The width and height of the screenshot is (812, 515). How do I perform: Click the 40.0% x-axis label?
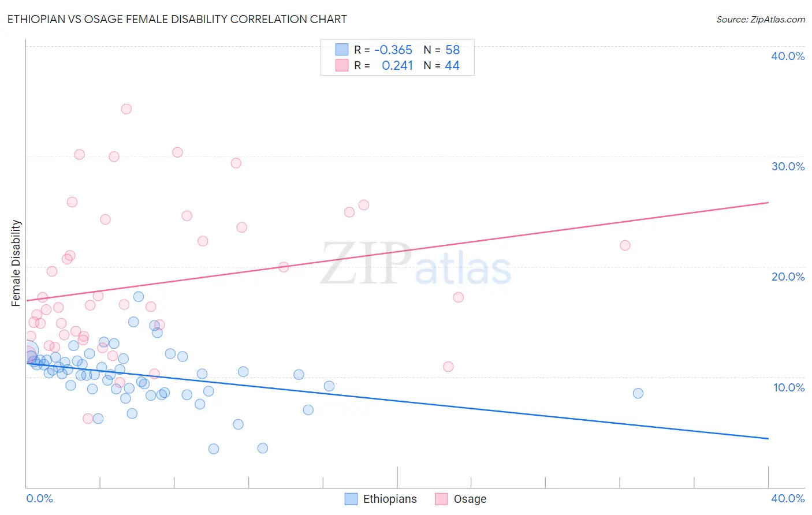pos(788,498)
